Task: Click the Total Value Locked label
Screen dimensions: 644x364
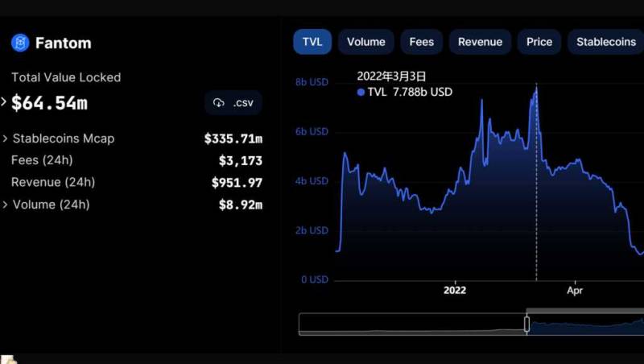Action: point(66,77)
